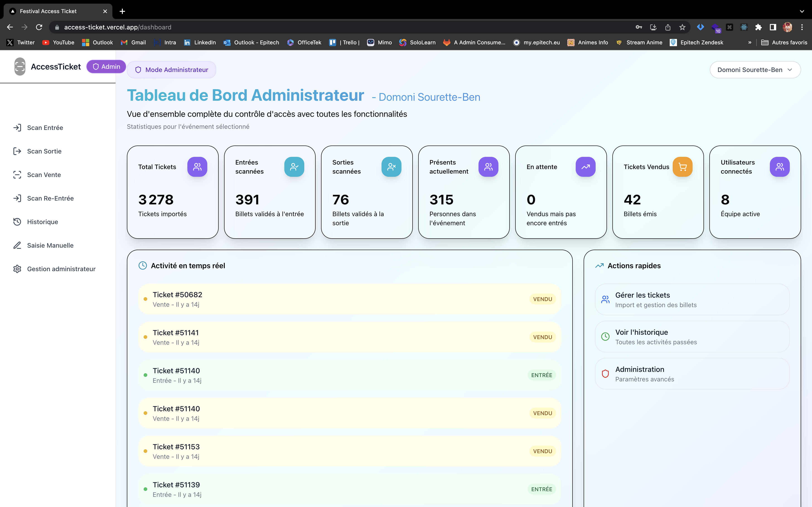
Task: Click the Scan Entrée sidebar icon
Action: [x=17, y=127]
